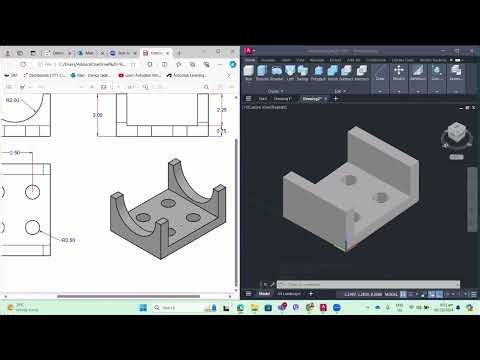Expand the Modify panel arrow below
Screen dimensions: 480x360
(399, 91)
